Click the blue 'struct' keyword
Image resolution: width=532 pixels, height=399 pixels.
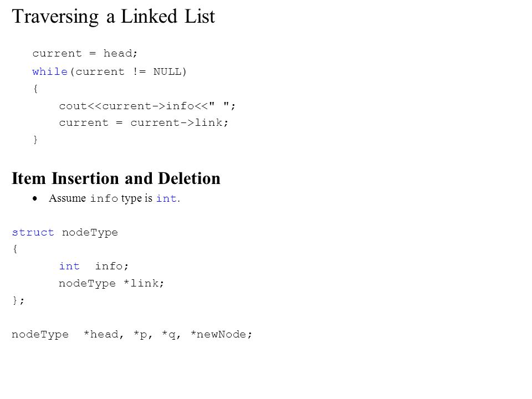[x=33, y=232]
